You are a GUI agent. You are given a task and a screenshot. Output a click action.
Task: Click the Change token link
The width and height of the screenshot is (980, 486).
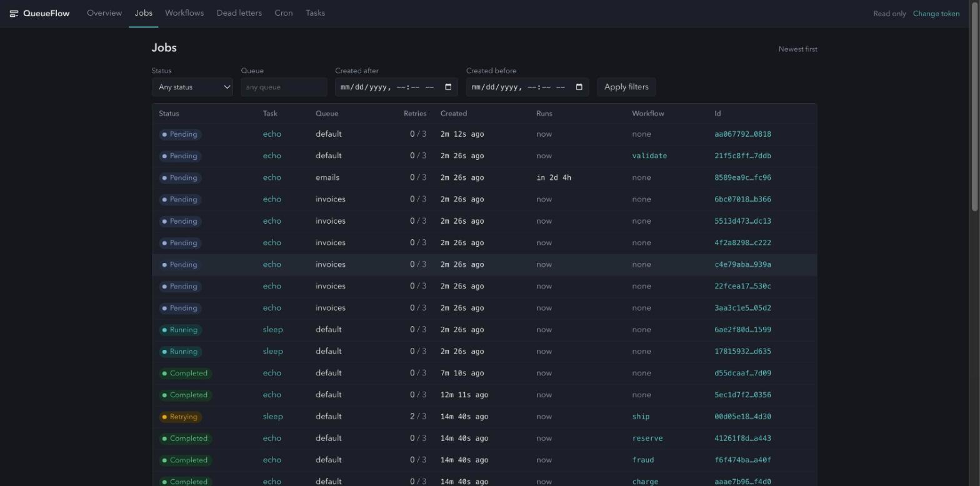[x=936, y=14]
